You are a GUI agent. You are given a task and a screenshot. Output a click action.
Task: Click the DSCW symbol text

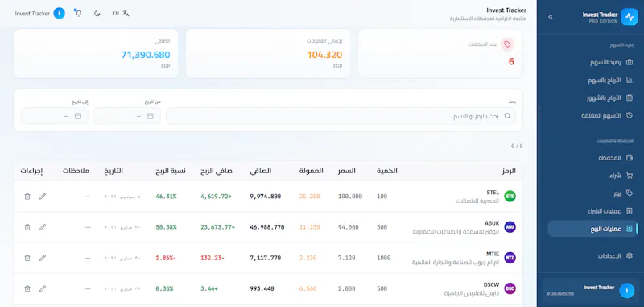(x=491, y=284)
